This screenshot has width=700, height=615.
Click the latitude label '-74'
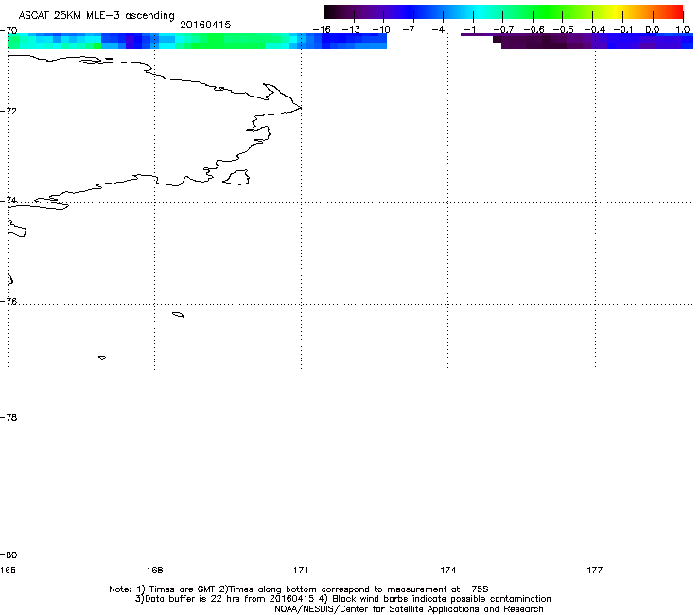point(9,200)
